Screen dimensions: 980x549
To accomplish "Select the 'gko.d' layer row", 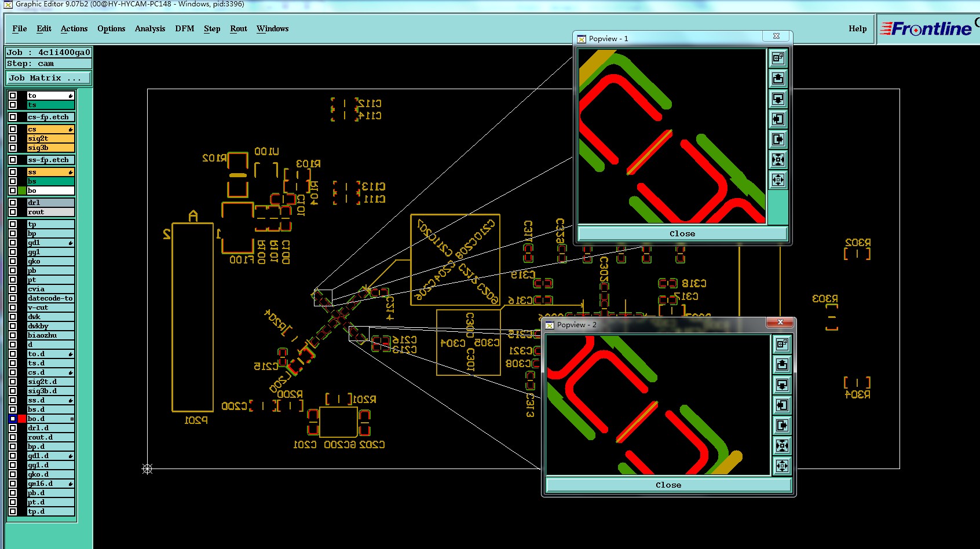I will click(x=51, y=474).
